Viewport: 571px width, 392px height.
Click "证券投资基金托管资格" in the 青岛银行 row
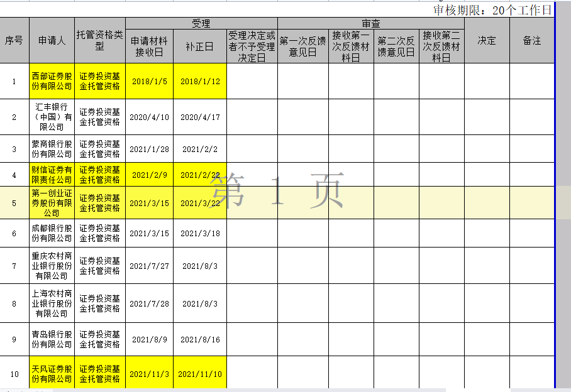pos(100,339)
